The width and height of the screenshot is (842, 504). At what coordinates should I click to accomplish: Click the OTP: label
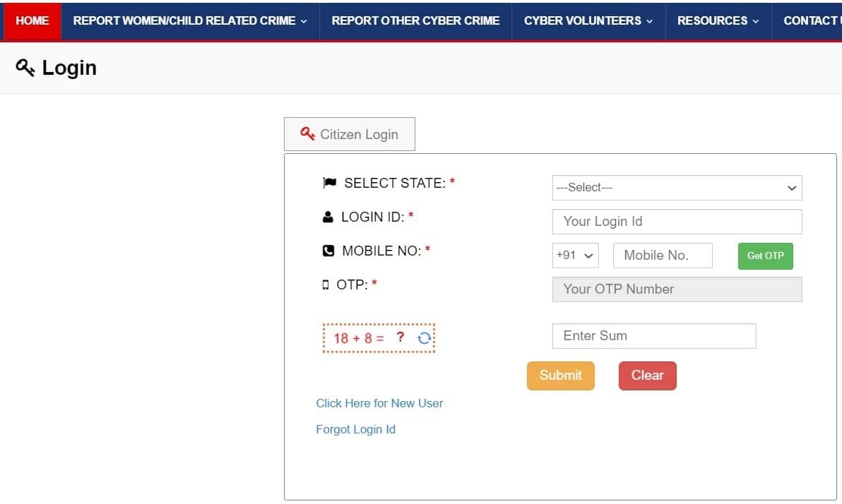pos(352,284)
